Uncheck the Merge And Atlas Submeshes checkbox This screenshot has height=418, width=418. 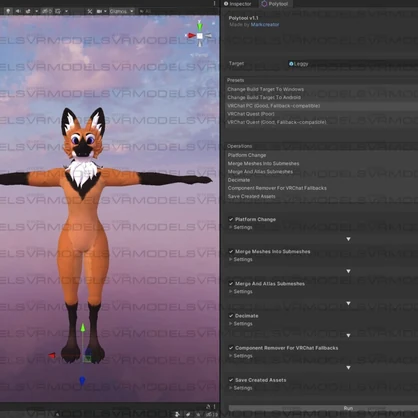pyautogui.click(x=231, y=284)
